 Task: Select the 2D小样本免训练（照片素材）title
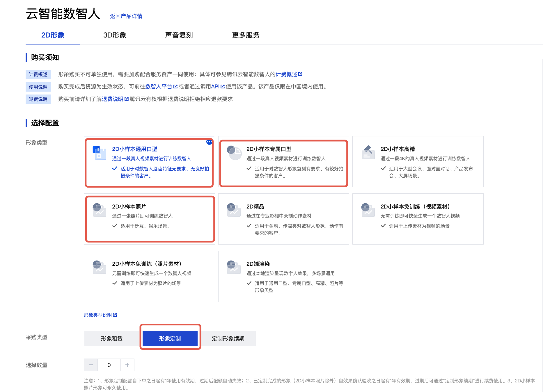(148, 264)
